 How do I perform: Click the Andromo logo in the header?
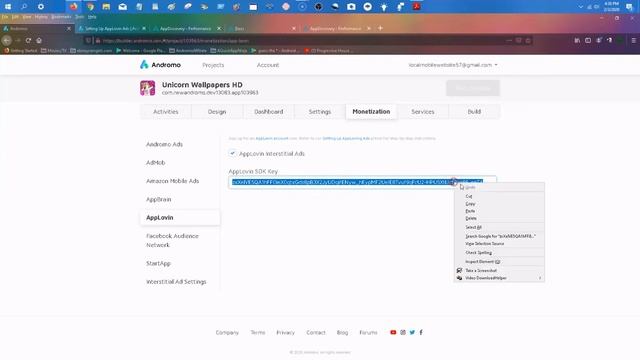pyautogui.click(x=160, y=65)
